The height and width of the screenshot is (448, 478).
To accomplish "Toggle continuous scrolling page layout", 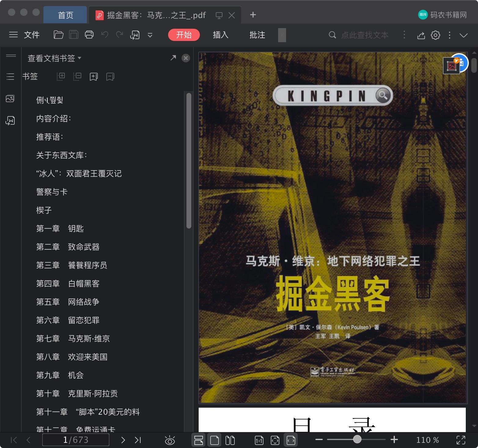I will point(199,440).
